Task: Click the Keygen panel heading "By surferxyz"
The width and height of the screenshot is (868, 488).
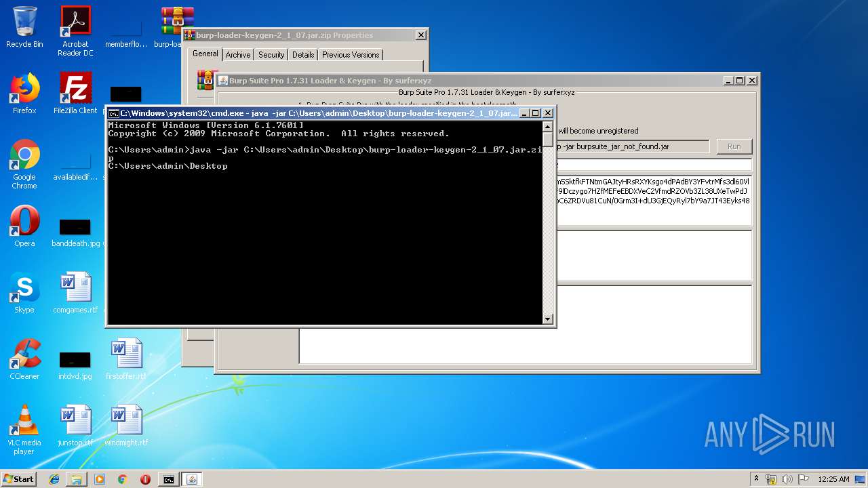Action: point(486,92)
